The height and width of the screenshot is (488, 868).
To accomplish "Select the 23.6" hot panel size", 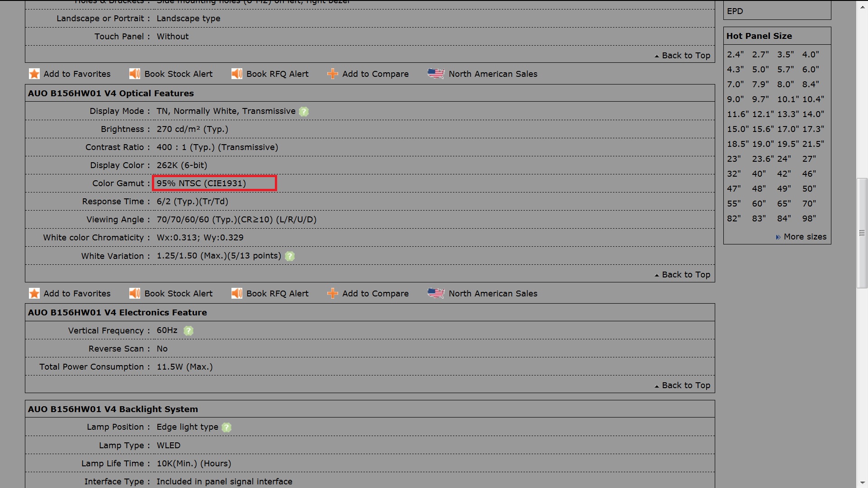I will tap(763, 159).
